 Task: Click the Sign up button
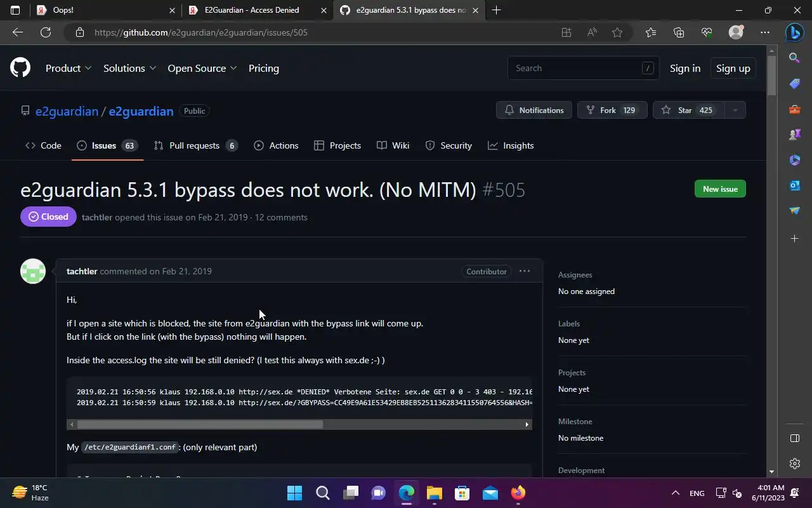(733, 68)
